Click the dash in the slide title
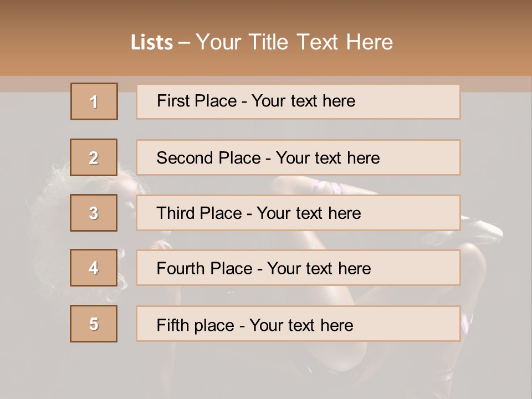The height and width of the screenshot is (399, 532). tap(184, 43)
